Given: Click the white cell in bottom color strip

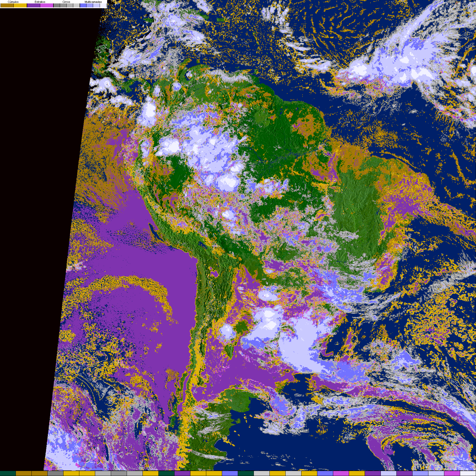Looking at the screenshot, I should click(468, 473).
